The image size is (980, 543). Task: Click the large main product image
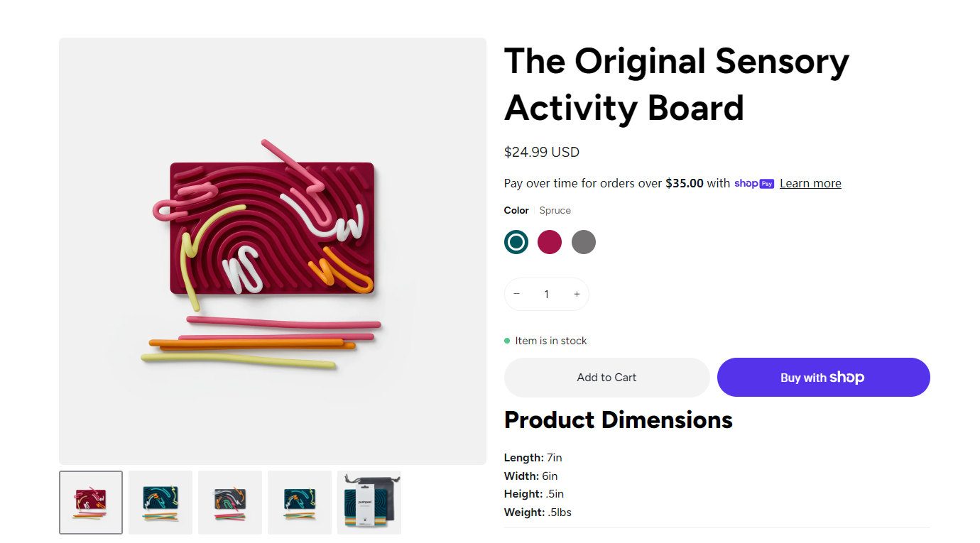273,251
